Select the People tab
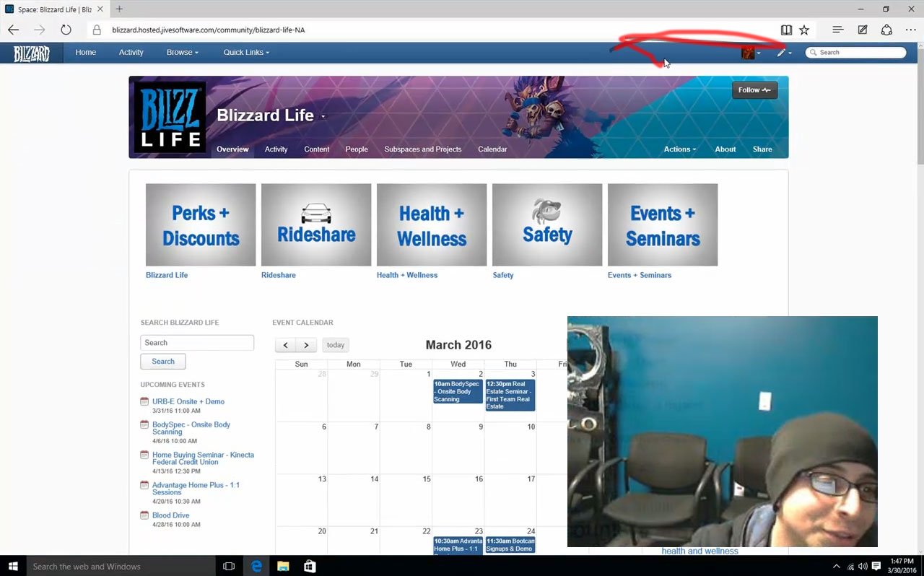The width and height of the screenshot is (924, 576). click(x=357, y=149)
